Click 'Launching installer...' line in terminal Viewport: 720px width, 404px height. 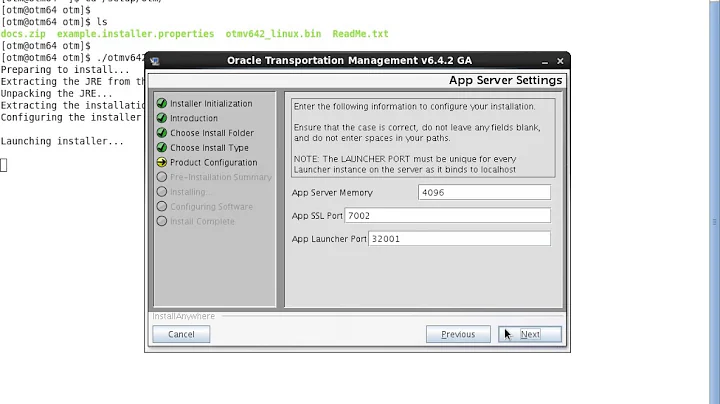point(62,141)
